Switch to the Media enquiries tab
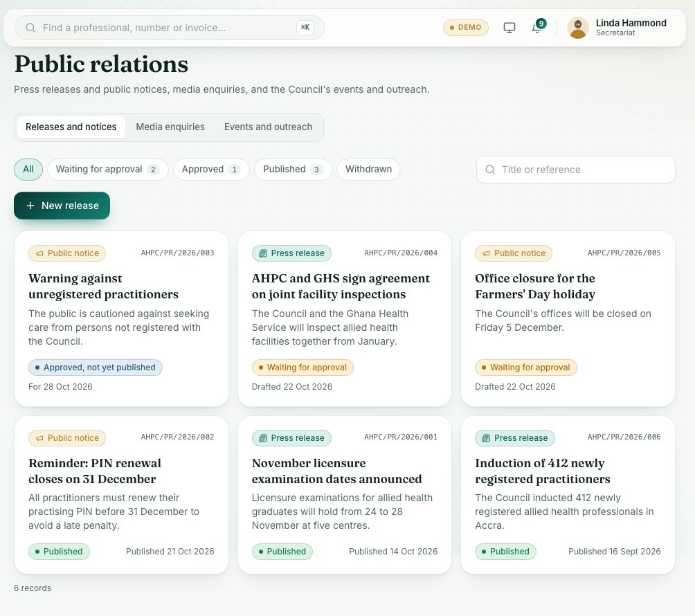Image resolution: width=695 pixels, height=616 pixels. (170, 127)
